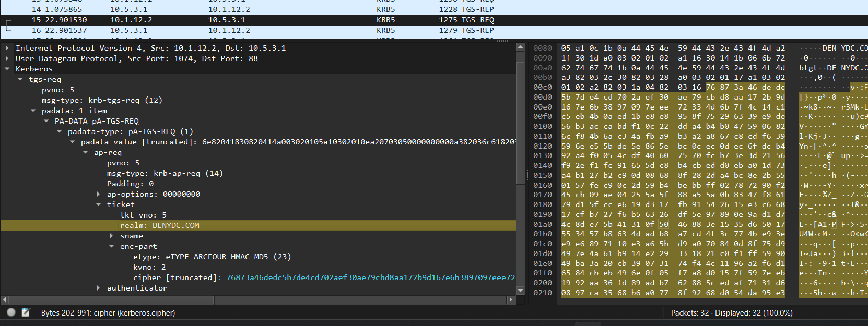Screen dimensions: 868x326
Task: Click 'Bytes 202-991: cipher' status text
Action: 108,313
